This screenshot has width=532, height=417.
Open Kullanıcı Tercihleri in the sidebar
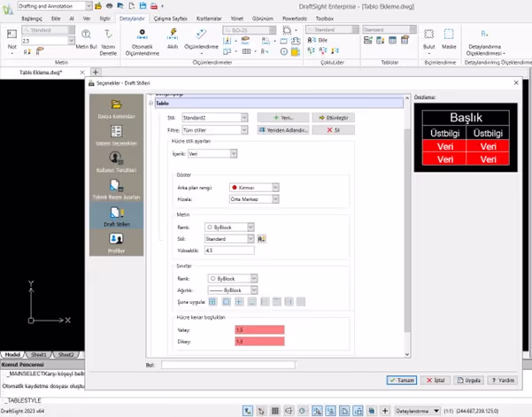click(116, 162)
